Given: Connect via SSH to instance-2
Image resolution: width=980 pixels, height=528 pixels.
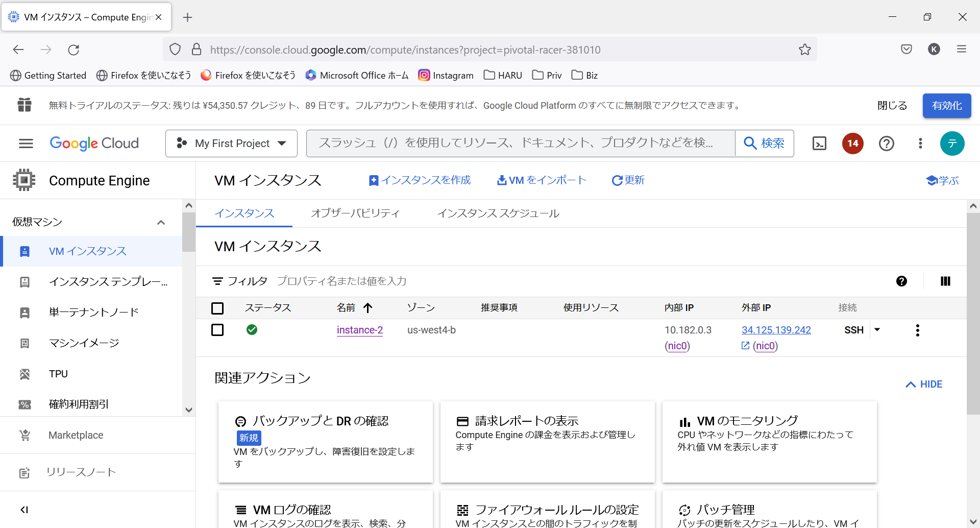Looking at the screenshot, I should pyautogui.click(x=854, y=330).
